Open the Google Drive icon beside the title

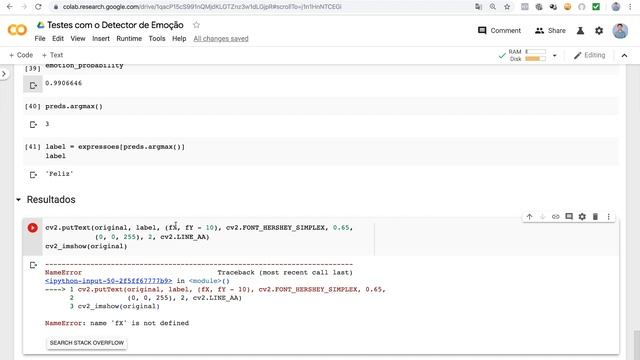pos(40,25)
